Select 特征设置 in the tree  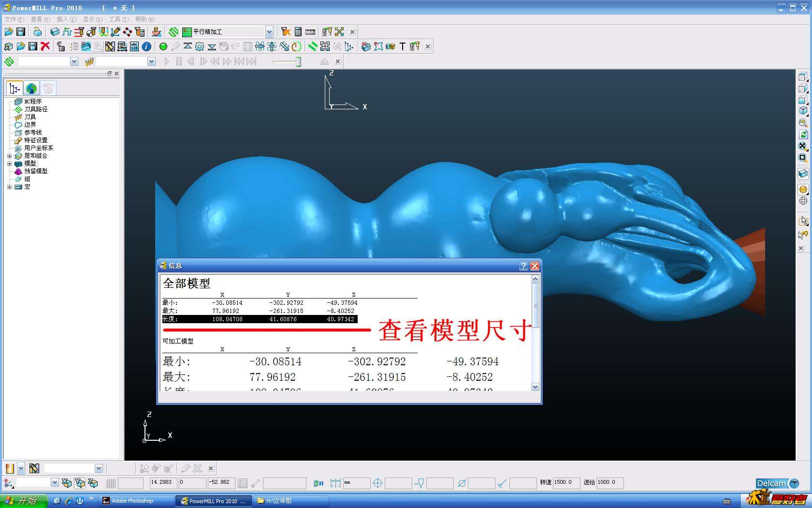(x=36, y=140)
